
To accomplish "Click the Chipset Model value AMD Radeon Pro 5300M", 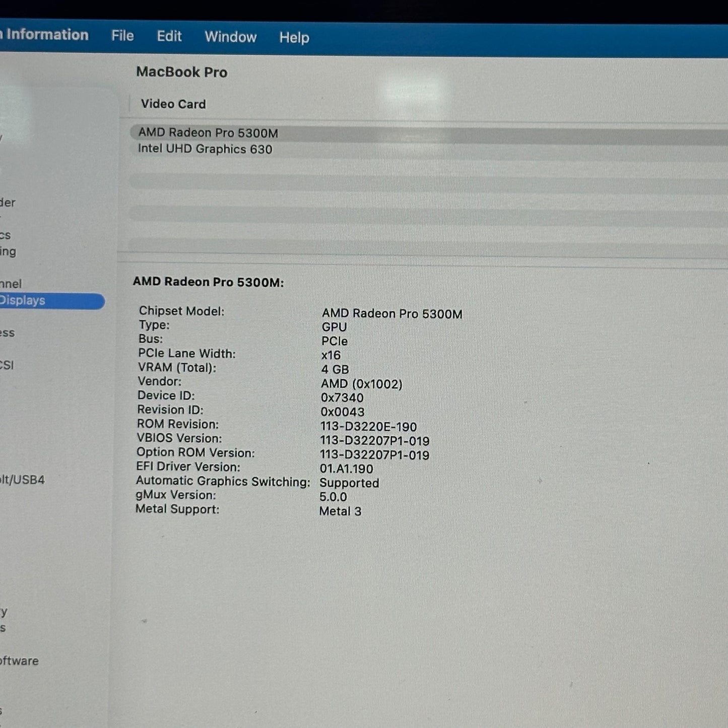I will tap(392, 314).
